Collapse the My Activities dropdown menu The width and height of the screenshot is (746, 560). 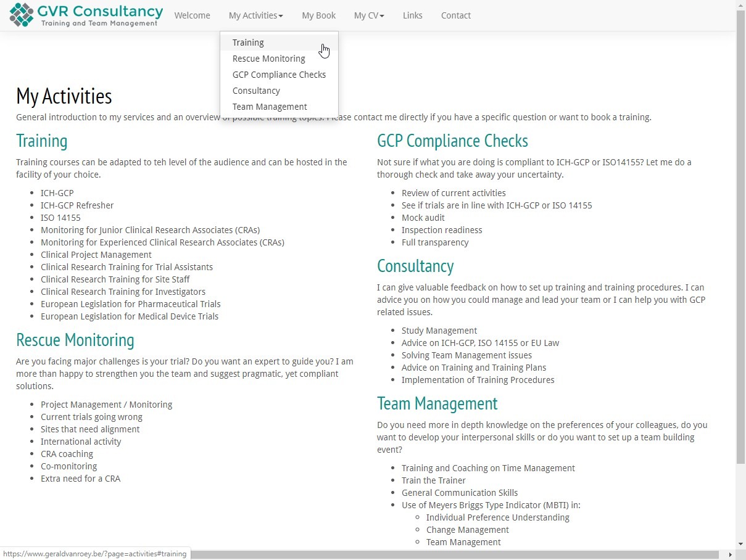pyautogui.click(x=255, y=15)
